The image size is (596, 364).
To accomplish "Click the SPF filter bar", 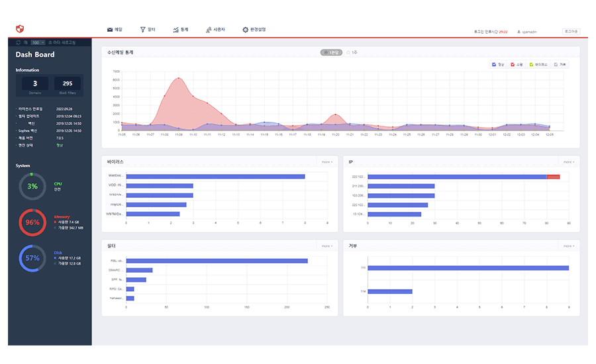I will click(136, 280).
